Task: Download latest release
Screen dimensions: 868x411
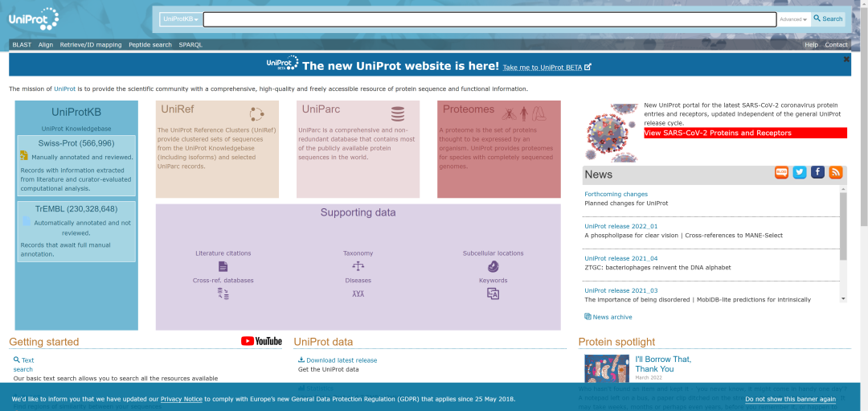Action: pos(338,360)
